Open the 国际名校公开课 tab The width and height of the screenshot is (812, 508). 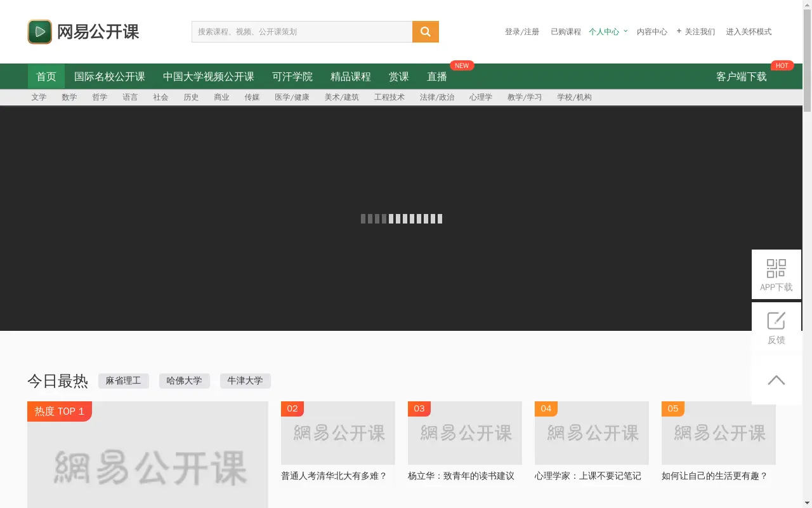tap(110, 76)
